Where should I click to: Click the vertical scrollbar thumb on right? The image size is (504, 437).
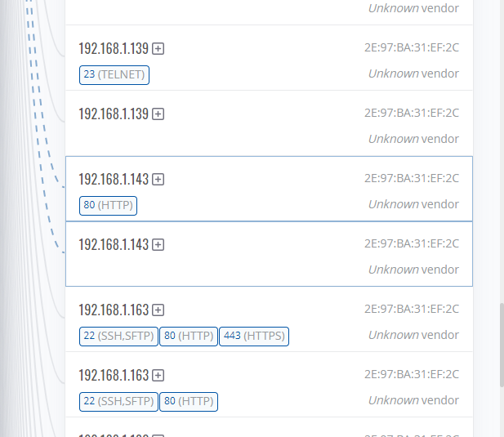(502, 345)
